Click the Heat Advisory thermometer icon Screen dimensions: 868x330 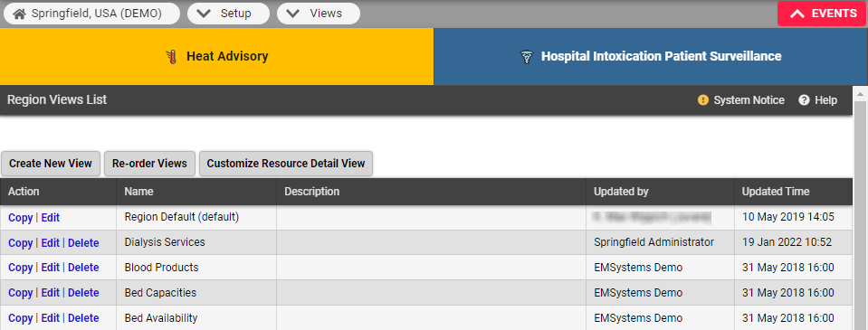172,56
